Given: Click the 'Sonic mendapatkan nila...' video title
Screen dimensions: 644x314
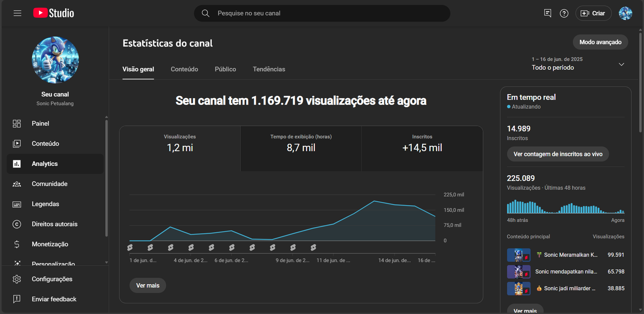Looking at the screenshot, I should [566, 272].
